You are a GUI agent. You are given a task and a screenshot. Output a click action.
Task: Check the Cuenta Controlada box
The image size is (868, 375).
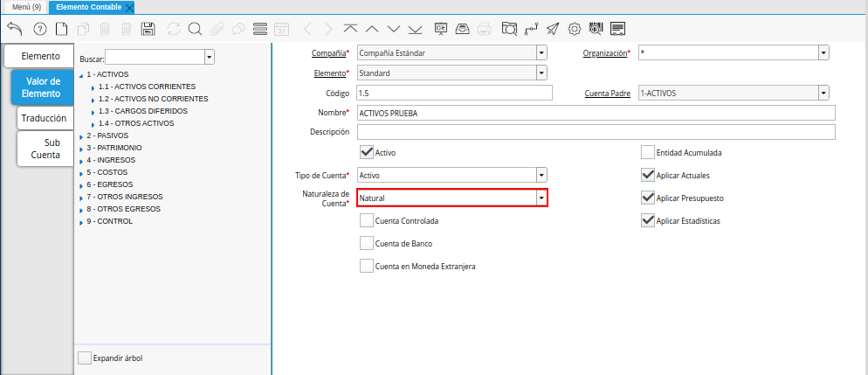367,220
